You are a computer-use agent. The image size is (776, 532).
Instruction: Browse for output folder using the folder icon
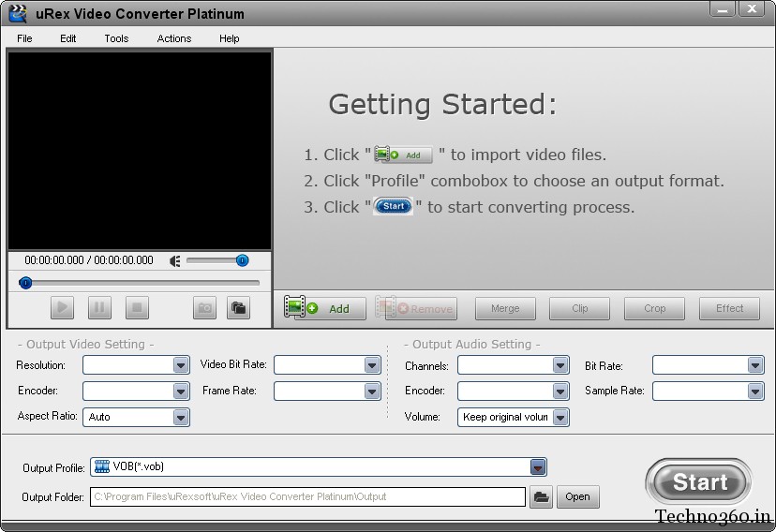[x=541, y=496]
